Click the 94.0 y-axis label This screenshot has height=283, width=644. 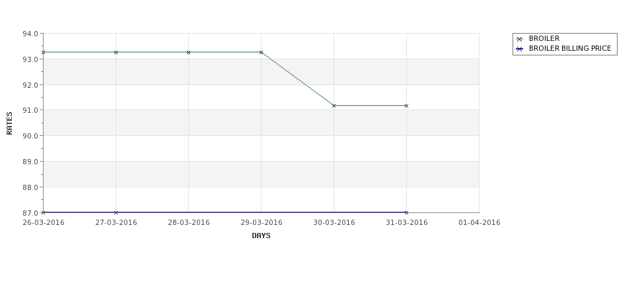click(30, 34)
